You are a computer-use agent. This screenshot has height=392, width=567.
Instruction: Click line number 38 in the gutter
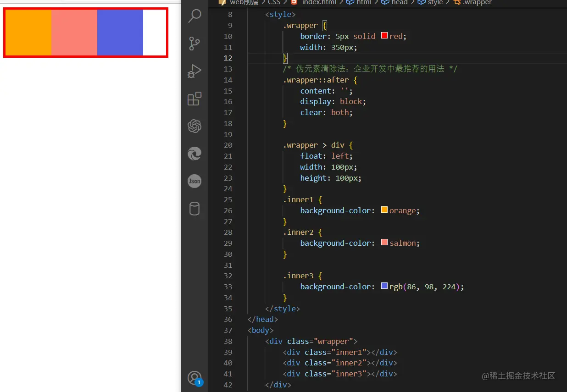228,341
